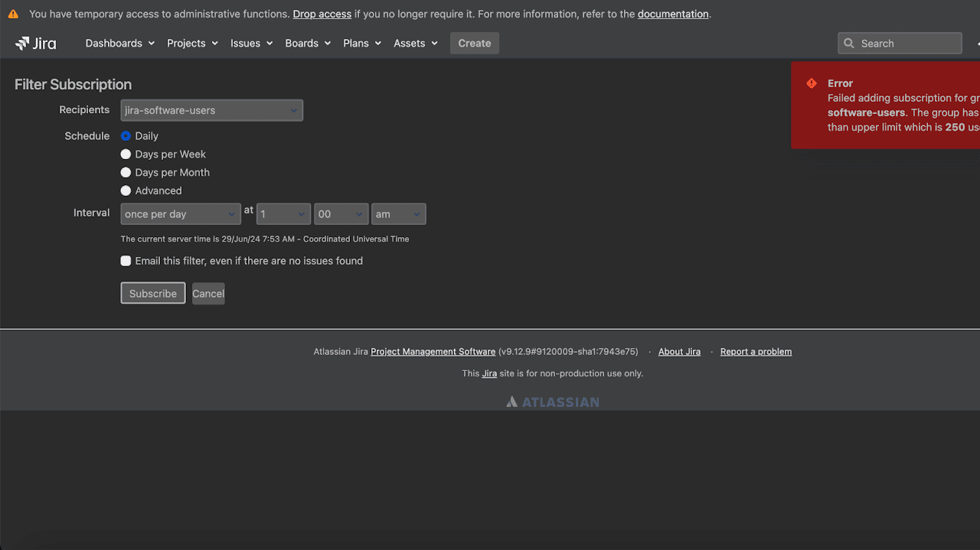Viewport: 980px width, 550px height.
Task: Click the Subscribe button
Action: coord(152,293)
